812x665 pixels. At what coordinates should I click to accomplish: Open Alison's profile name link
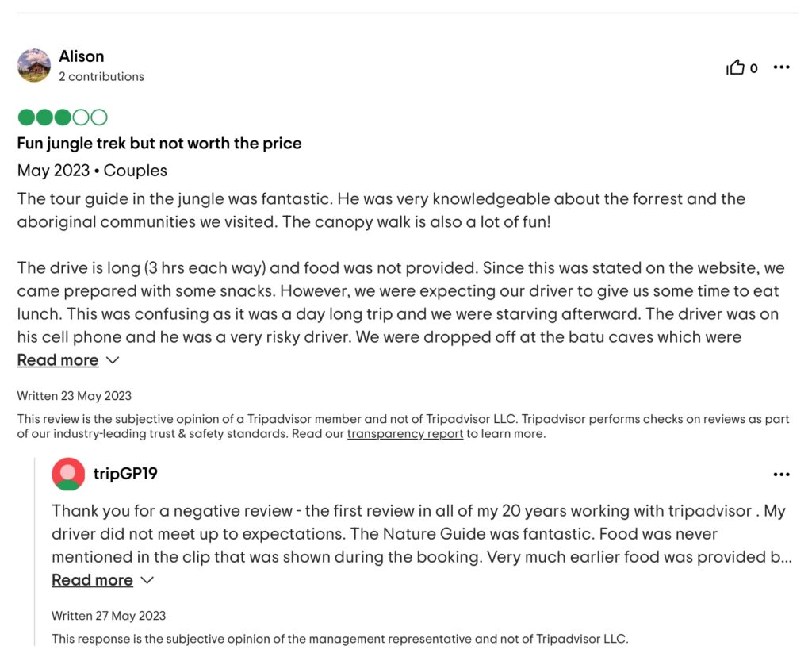point(82,56)
